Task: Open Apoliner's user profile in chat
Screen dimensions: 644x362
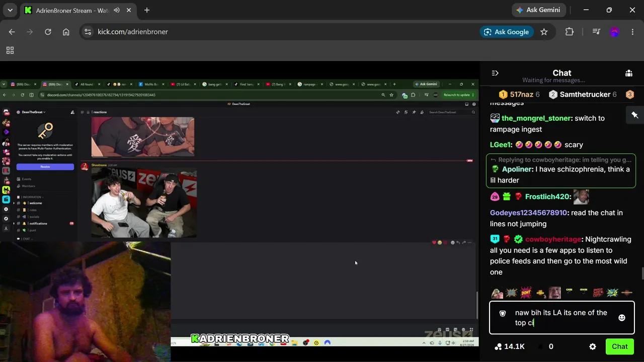Action: (x=517, y=169)
